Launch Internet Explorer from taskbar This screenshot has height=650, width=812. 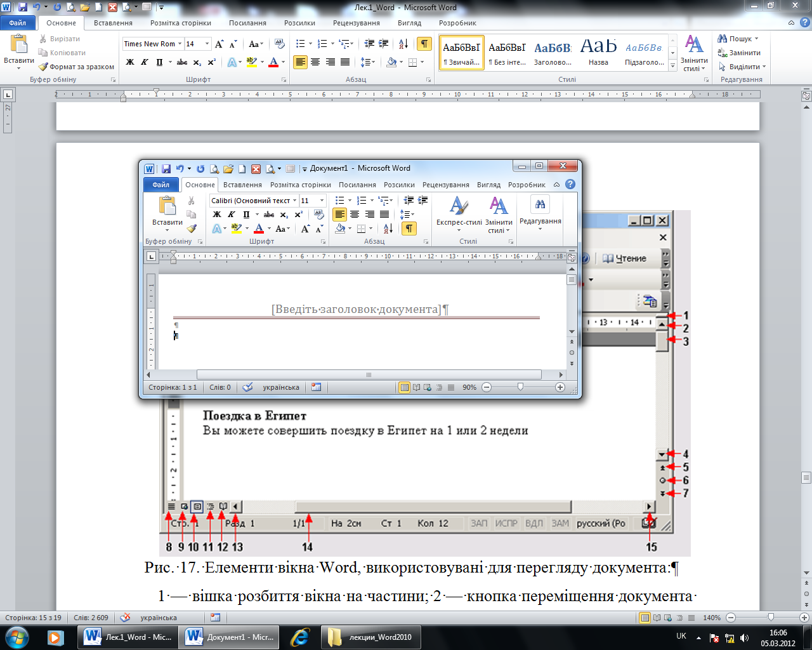(299, 637)
